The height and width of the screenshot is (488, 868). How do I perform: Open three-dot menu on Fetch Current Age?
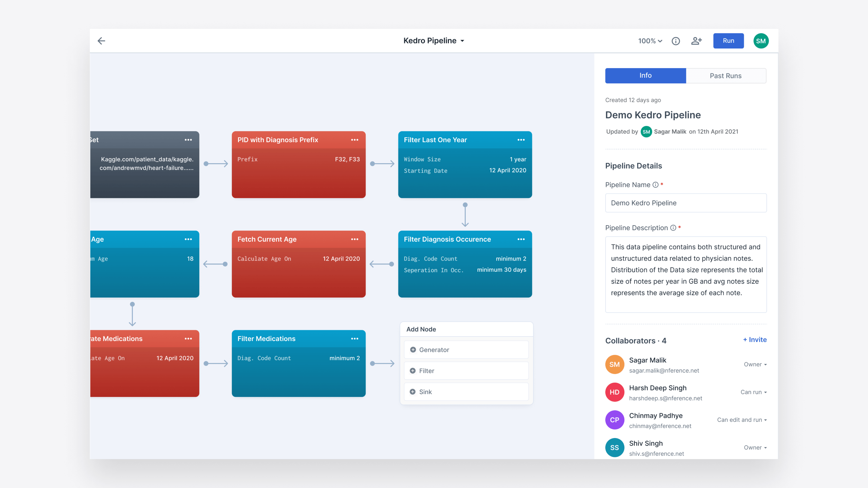coord(354,239)
